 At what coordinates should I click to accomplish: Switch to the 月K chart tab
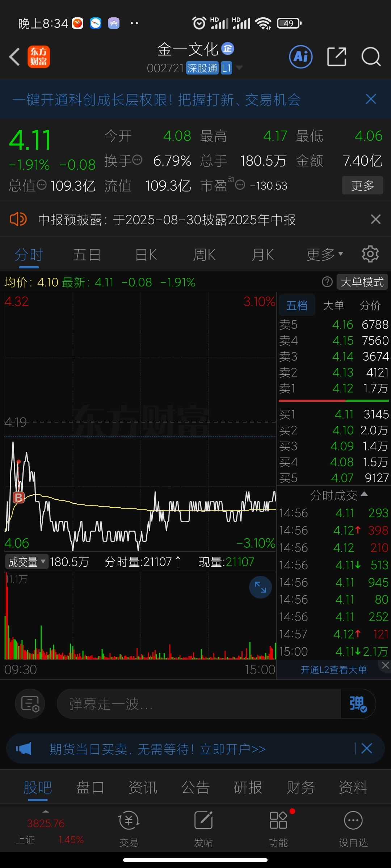coord(263,255)
